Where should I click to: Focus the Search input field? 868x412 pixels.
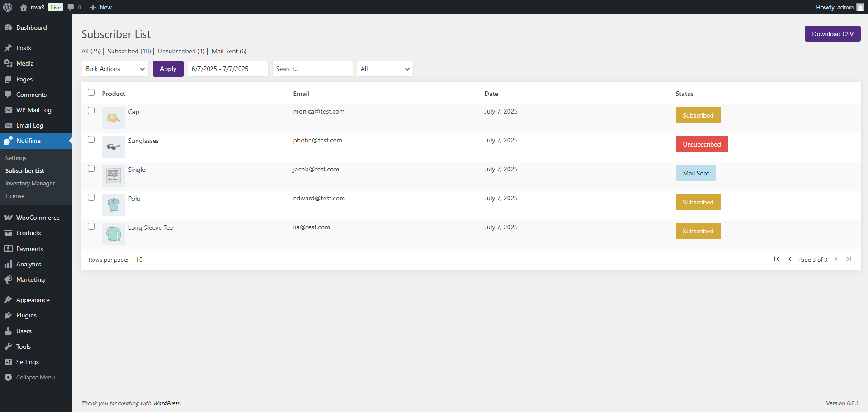click(312, 69)
